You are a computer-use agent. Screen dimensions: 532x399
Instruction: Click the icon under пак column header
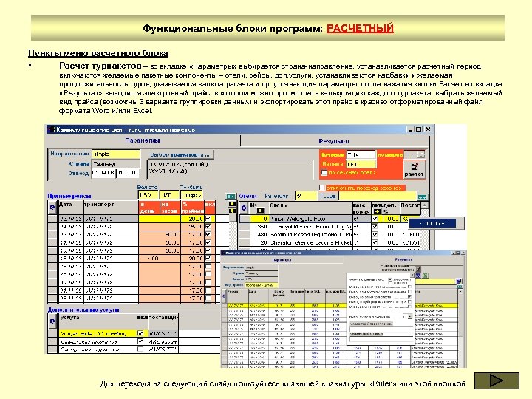coord(377,211)
